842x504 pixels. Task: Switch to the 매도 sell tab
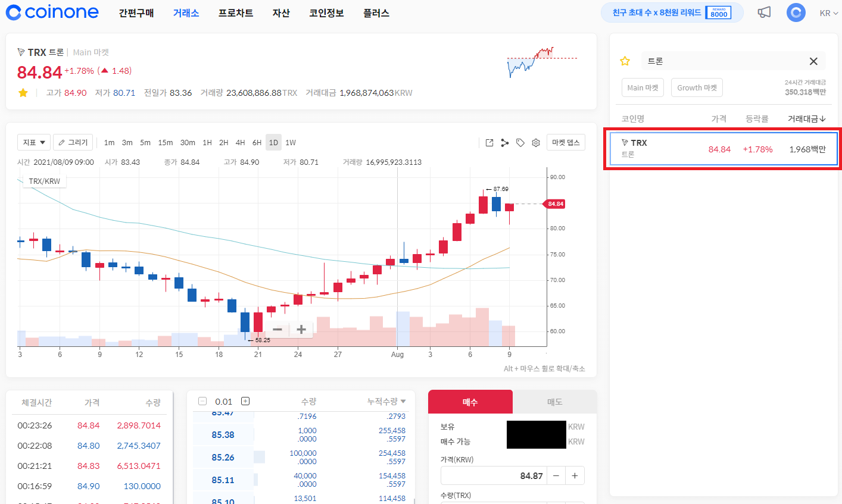[555, 402]
